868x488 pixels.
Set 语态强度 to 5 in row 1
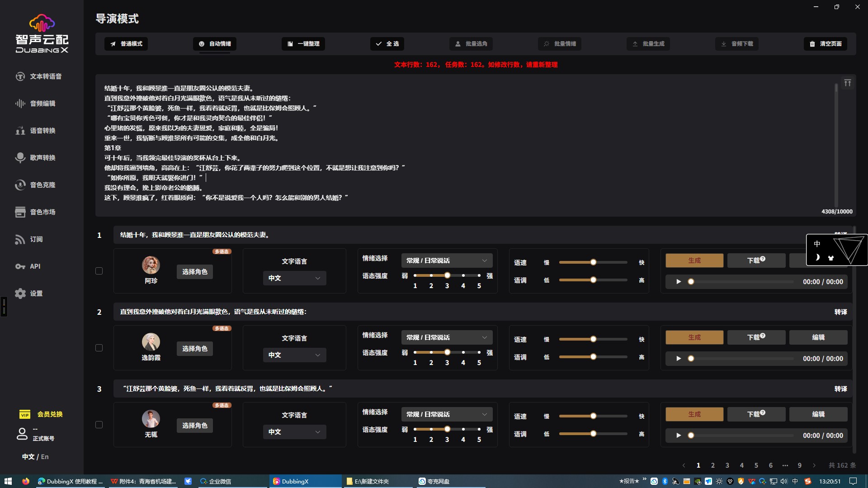click(479, 275)
